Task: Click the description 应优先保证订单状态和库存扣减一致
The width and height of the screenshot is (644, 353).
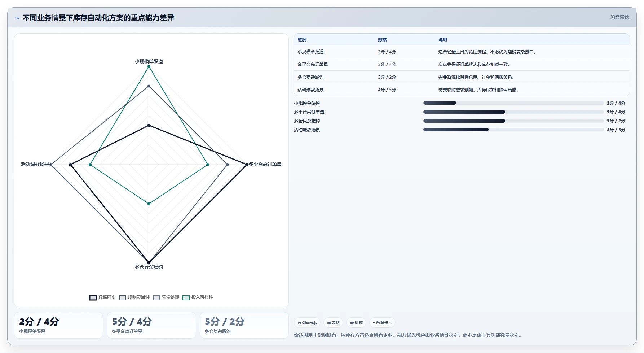Action: (475, 65)
